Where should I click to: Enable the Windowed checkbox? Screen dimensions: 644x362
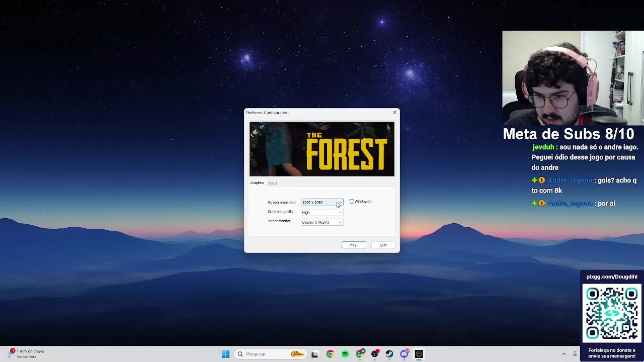point(352,202)
